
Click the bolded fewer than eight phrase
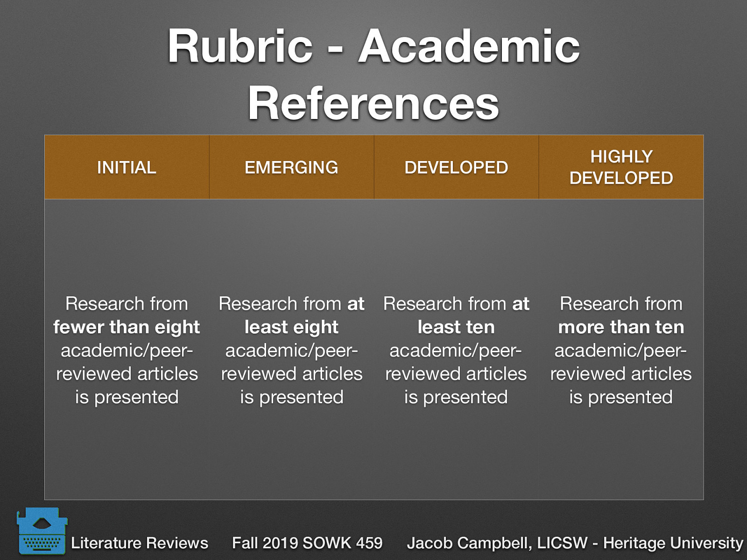click(x=127, y=327)
